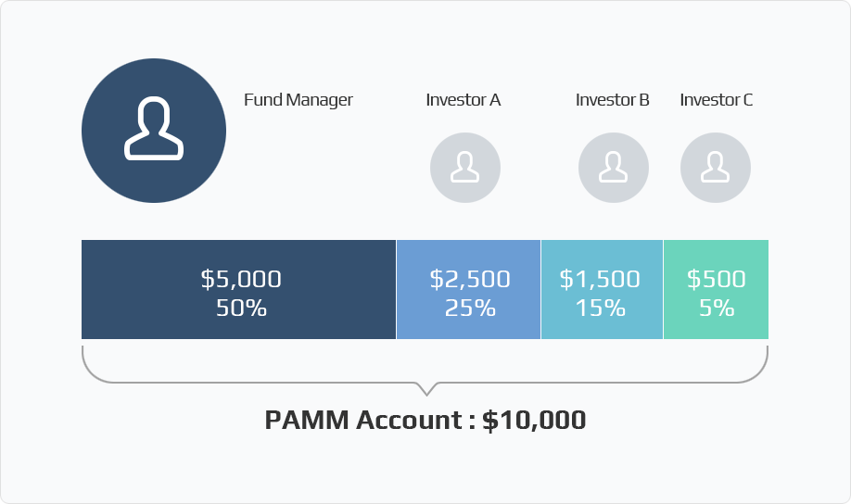
Task: Select the blue $2,500 bar segment
Action: 468,290
